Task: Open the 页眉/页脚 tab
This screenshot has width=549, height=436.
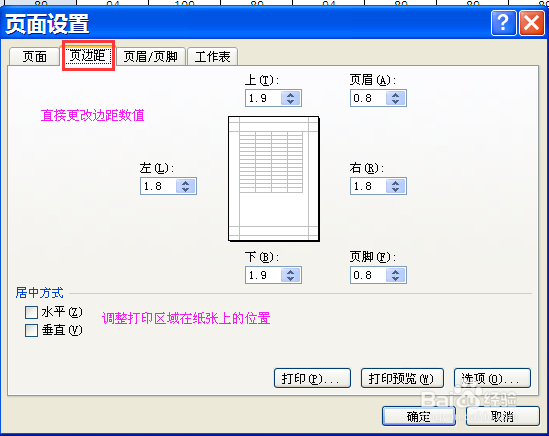Action: pos(150,56)
